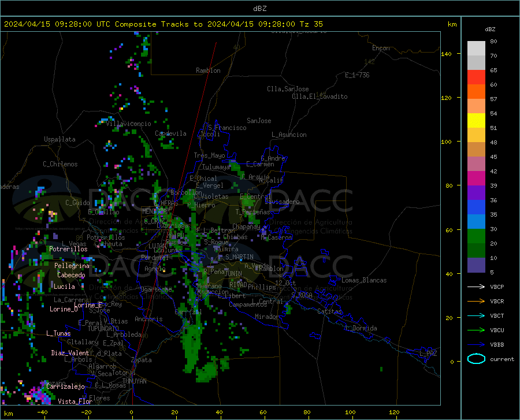Click the VBCR legend label
The width and height of the screenshot is (520, 420).
point(497,302)
